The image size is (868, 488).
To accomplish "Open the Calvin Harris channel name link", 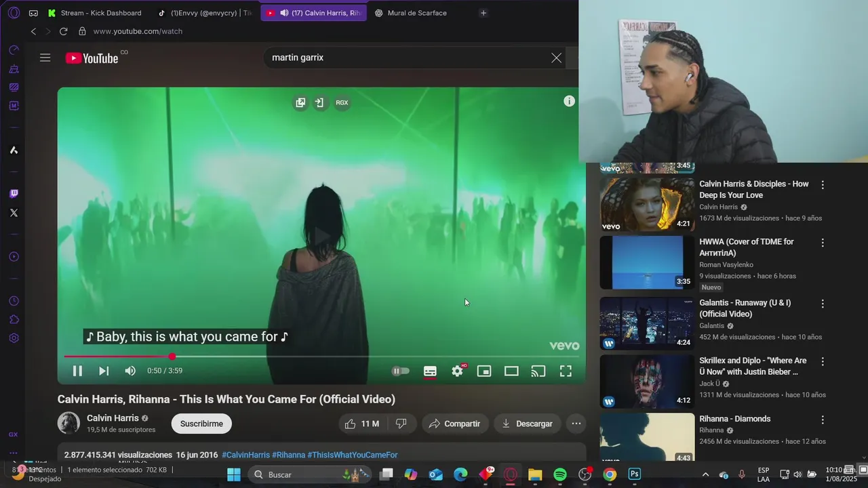I will pyautogui.click(x=113, y=418).
